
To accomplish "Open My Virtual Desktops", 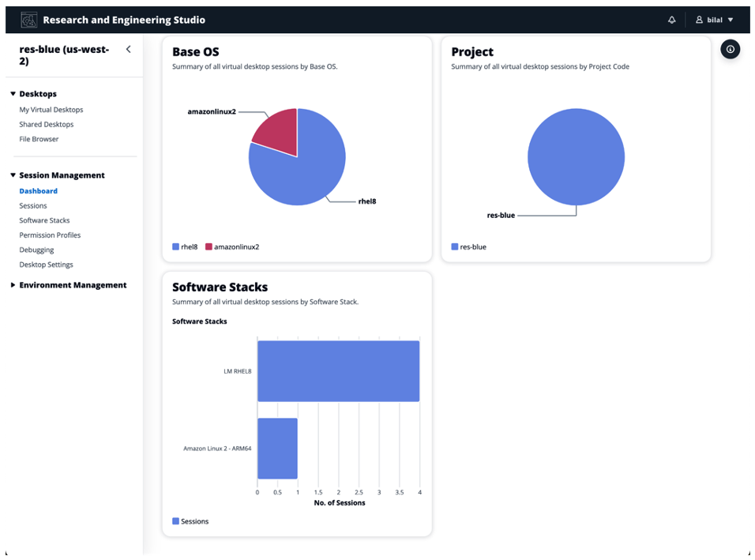I will (51, 109).
